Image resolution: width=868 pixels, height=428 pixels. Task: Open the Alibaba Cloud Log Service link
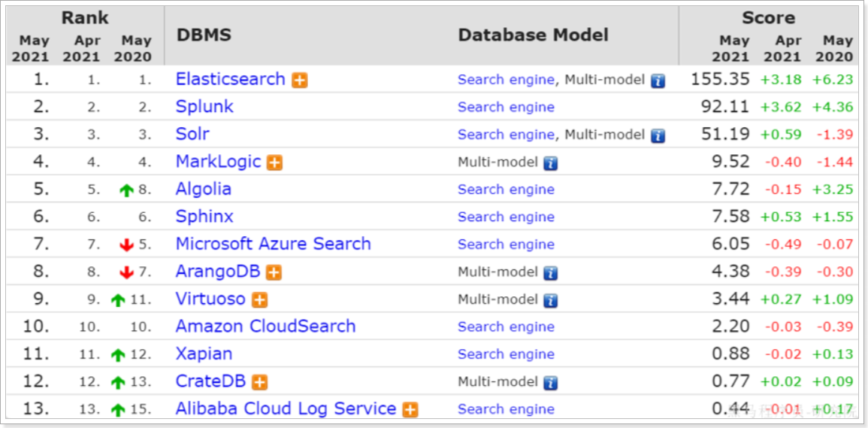click(286, 408)
